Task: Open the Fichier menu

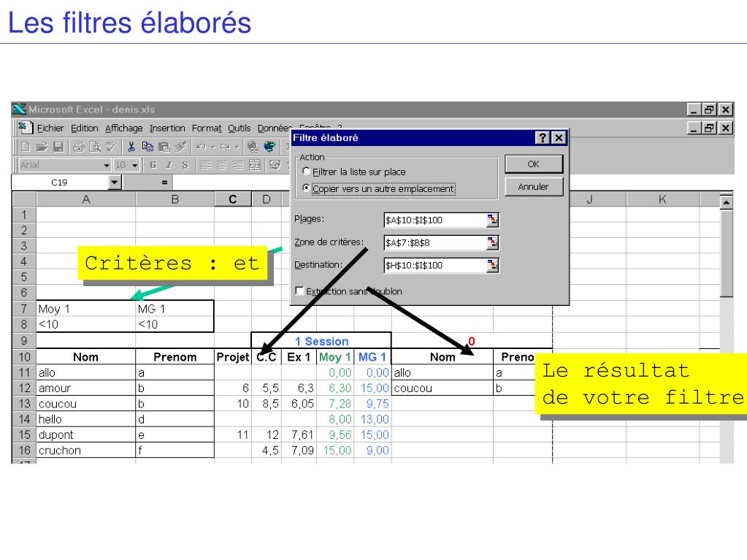Action: pos(50,128)
